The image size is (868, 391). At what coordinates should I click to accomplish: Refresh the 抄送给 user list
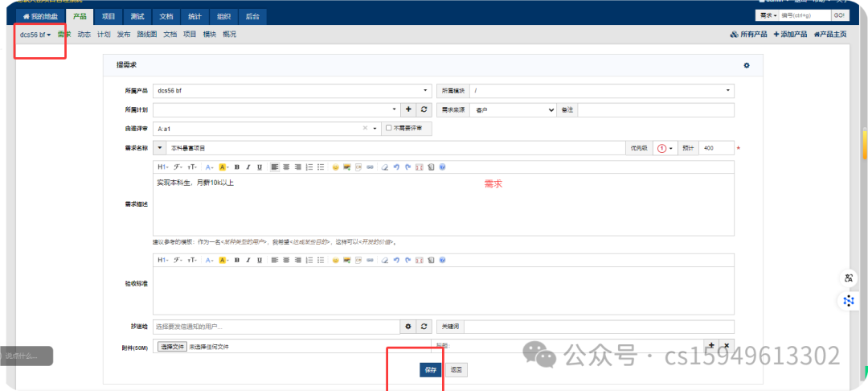coord(424,327)
